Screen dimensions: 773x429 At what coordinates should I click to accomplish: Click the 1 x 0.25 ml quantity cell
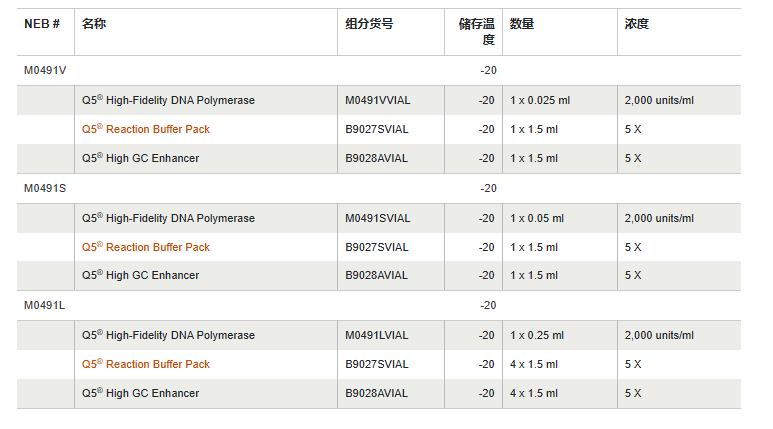[537, 336]
